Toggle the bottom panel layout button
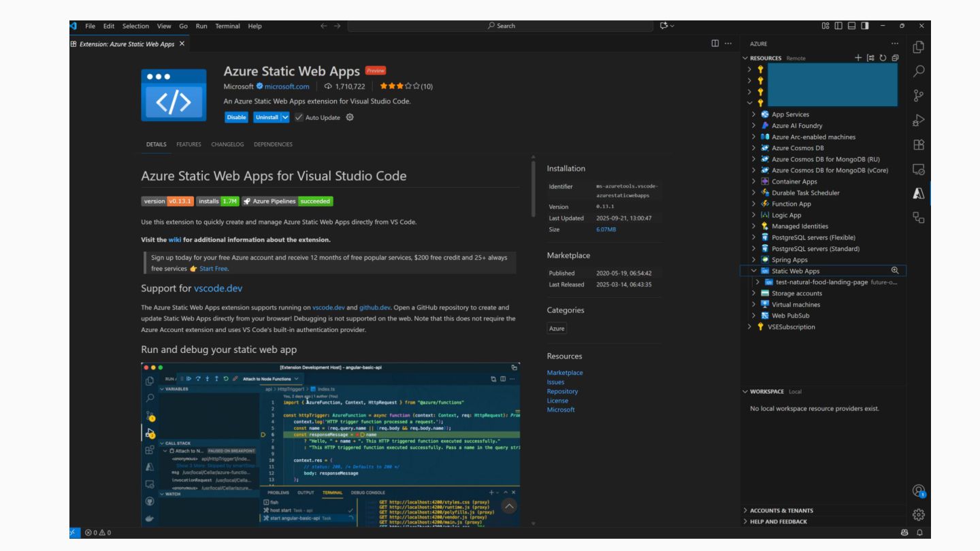 coord(851,26)
